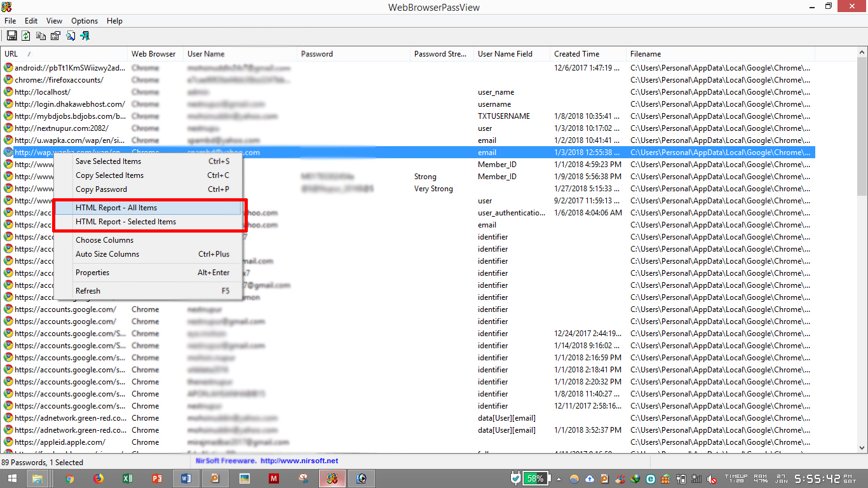Open the File menu
This screenshot has width=868, height=488.
tap(10, 21)
